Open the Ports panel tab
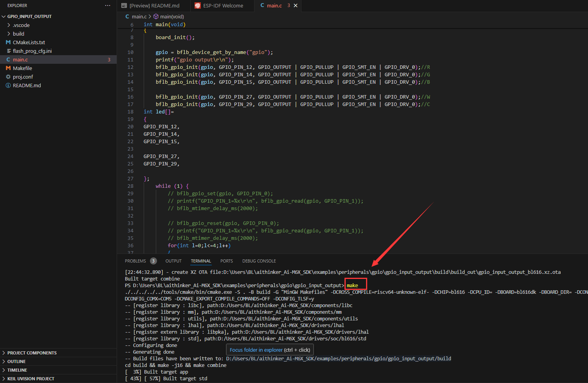The height and width of the screenshot is (383, 588). [x=227, y=261]
